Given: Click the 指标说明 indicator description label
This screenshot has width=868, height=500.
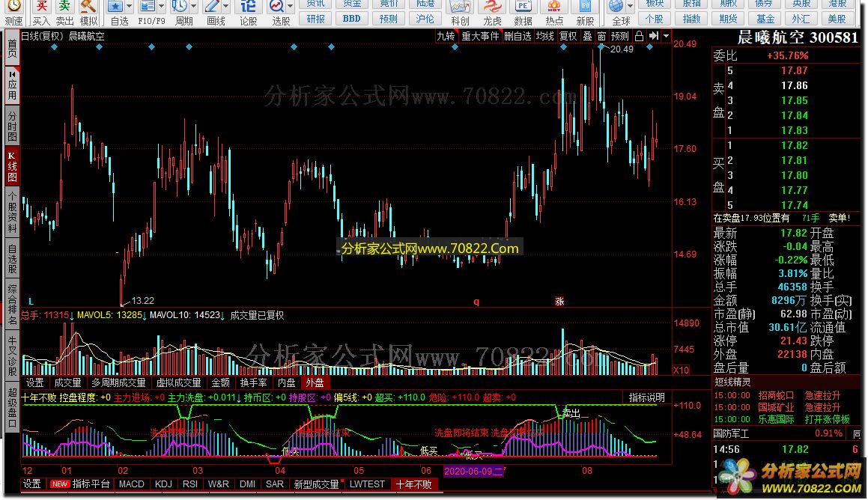Looking at the screenshot, I should click(647, 397).
